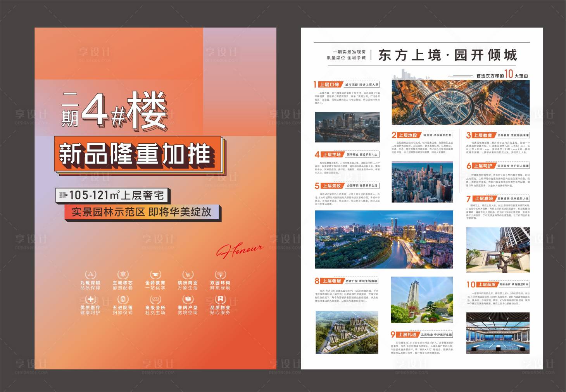Image resolution: width=566 pixels, height=392 pixels.
Task: Click the 公园环伺 滋养鲜氧生活 tagline
Action: coord(362,186)
